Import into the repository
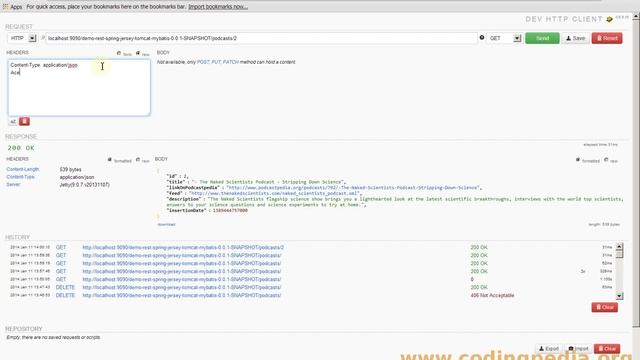 [578, 349]
